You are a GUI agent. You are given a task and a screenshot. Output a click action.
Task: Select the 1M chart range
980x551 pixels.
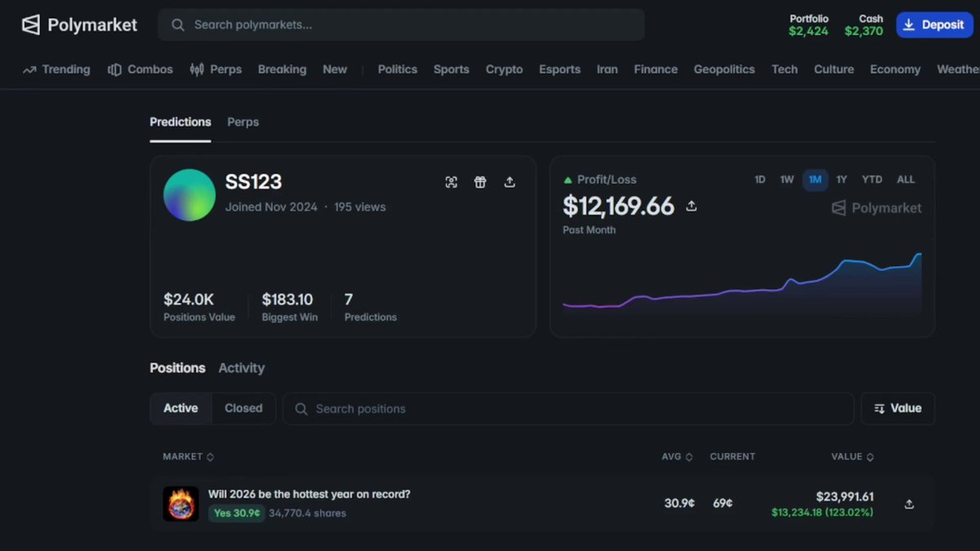click(x=815, y=180)
